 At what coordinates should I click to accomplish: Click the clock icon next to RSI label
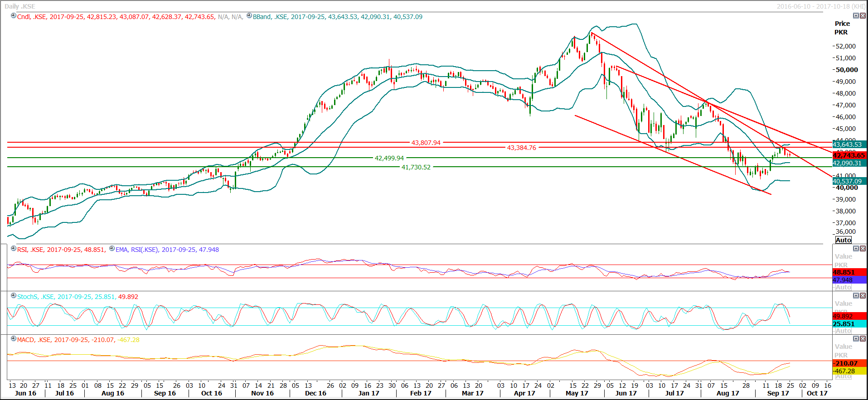pyautogui.click(x=14, y=249)
